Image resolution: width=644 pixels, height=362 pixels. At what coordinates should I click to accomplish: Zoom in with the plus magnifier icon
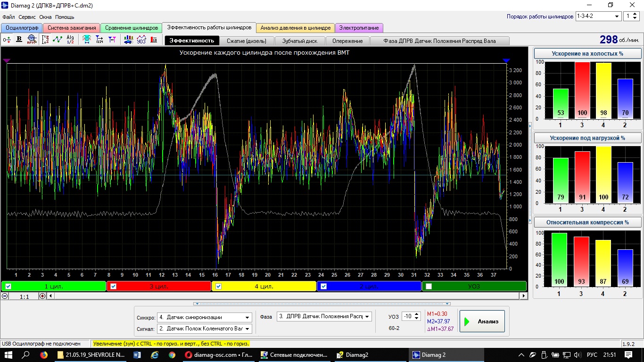coord(42,296)
